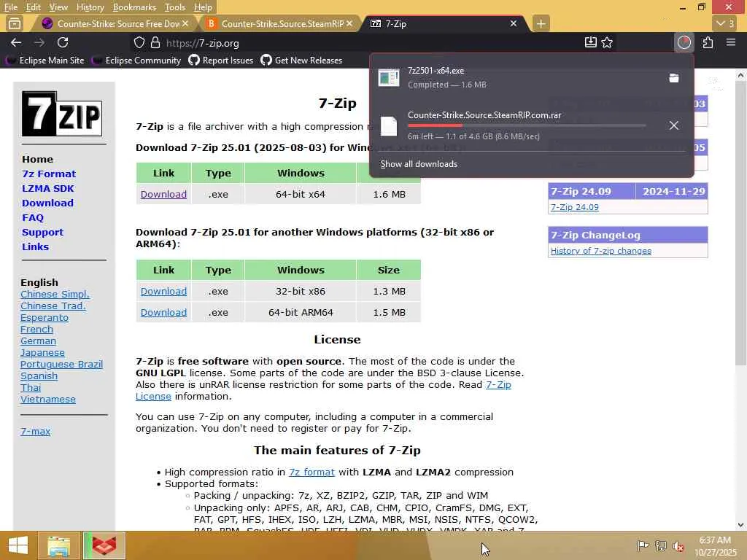Select the 7-Zip browser tab
The width and height of the screenshot is (747, 560).
[x=443, y=23]
